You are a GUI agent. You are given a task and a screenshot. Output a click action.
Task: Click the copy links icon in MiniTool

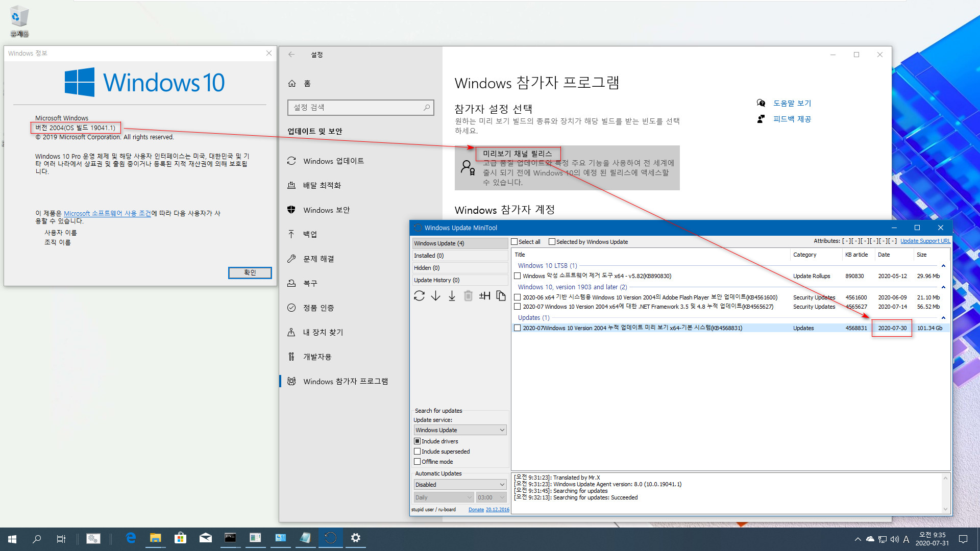[501, 296]
